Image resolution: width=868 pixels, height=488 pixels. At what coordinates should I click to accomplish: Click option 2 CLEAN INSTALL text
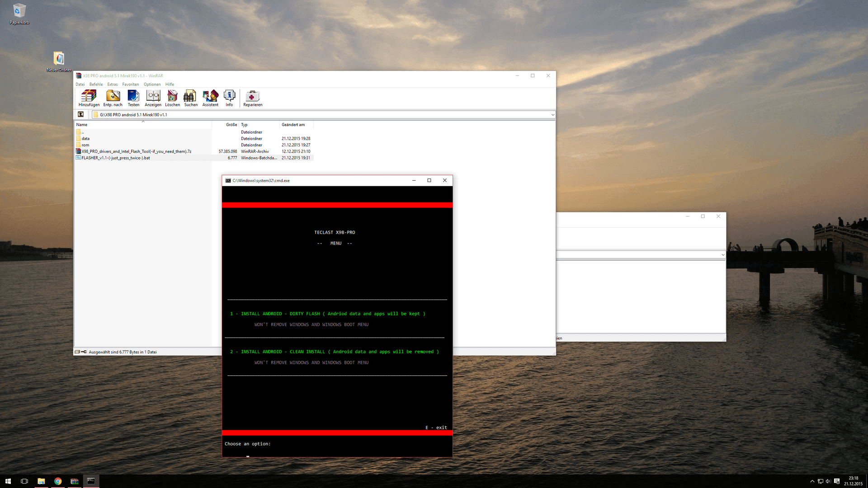point(335,352)
